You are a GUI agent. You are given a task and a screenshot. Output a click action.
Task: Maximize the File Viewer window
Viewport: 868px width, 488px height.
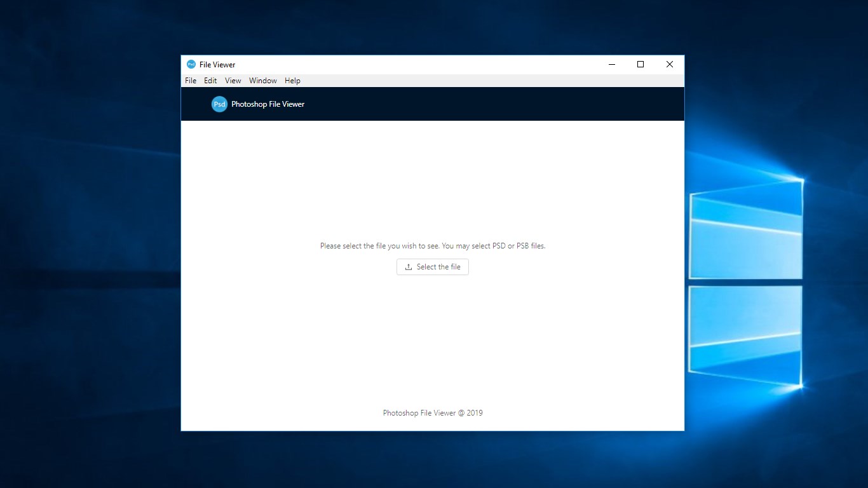pyautogui.click(x=641, y=64)
